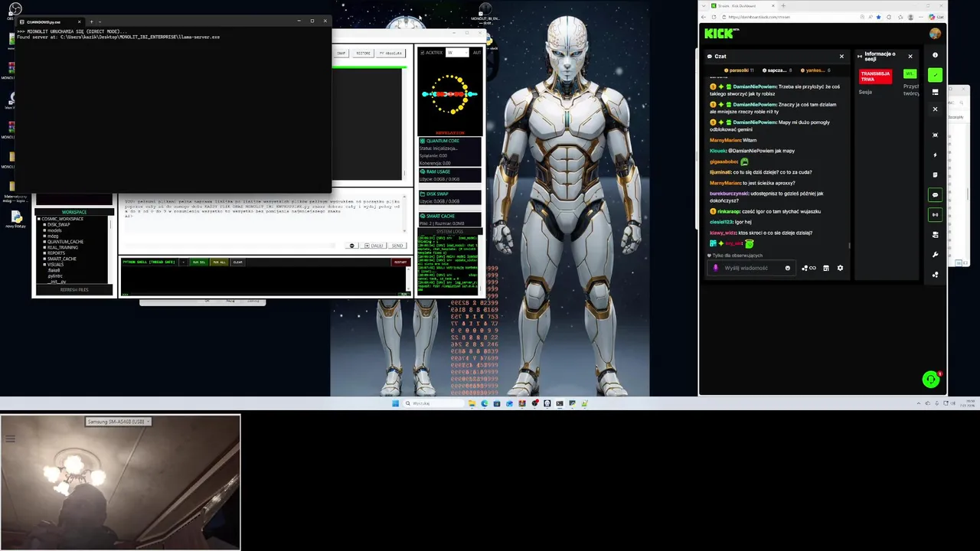Open the user avatar in Kick header
The width and height of the screenshot is (980, 551).
[935, 34]
